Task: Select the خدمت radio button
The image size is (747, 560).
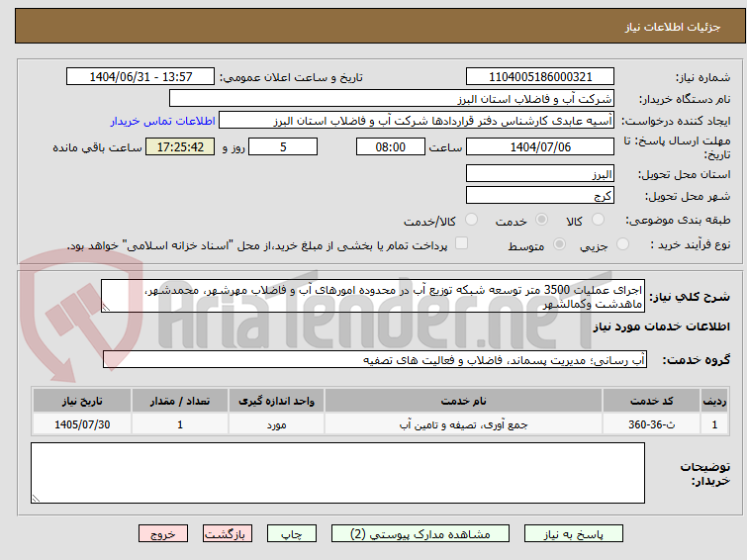Action: pyautogui.click(x=541, y=220)
